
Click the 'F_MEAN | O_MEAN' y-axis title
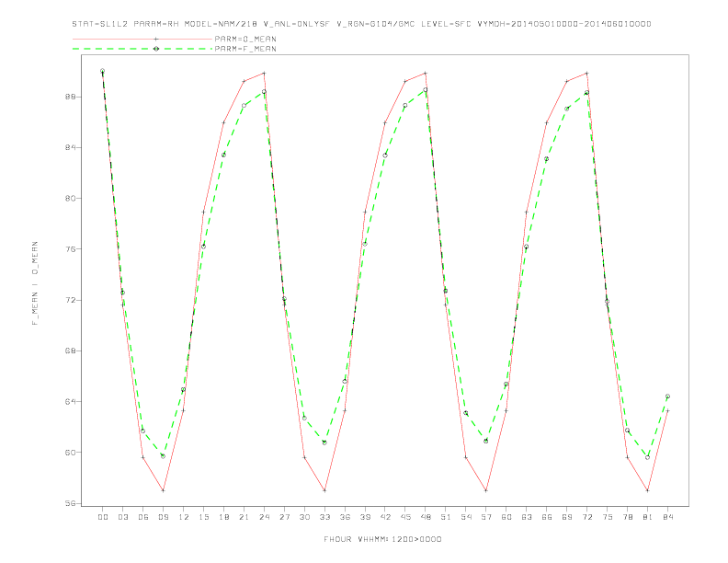click(35, 283)
